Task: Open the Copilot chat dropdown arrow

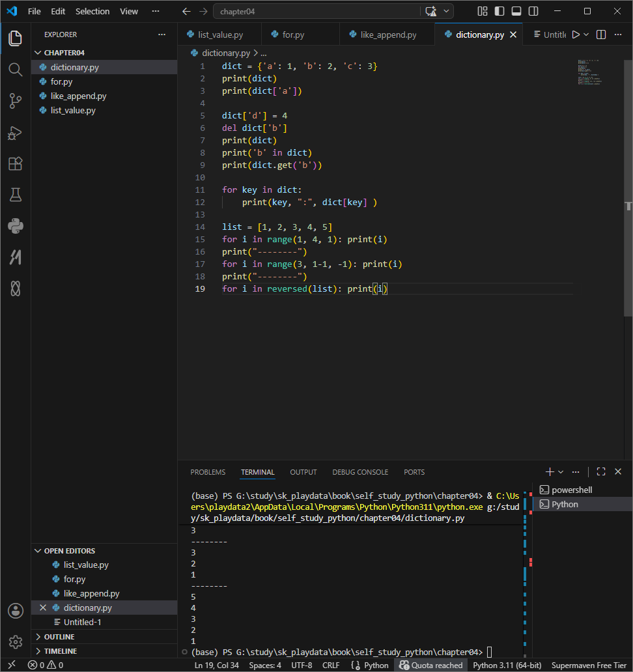Action: pyautogui.click(x=446, y=11)
